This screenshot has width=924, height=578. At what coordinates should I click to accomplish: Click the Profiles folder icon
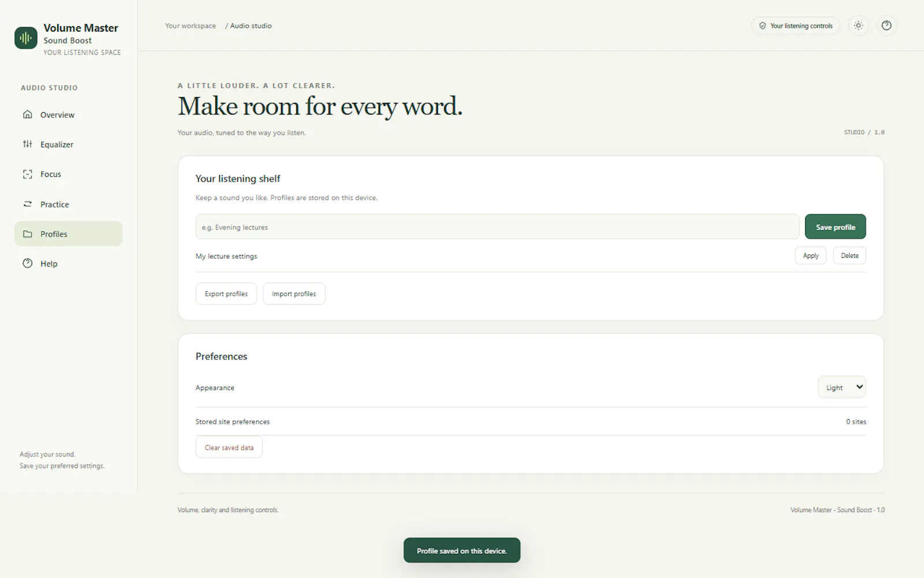27,234
